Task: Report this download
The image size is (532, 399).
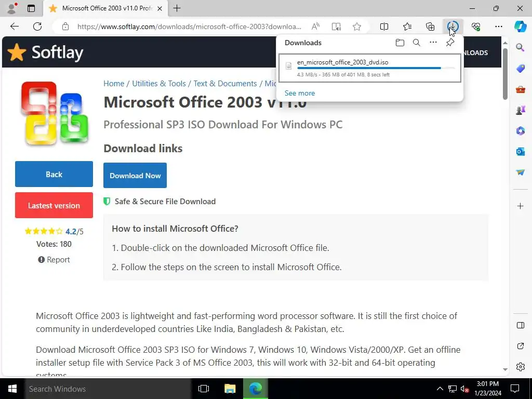Action: pos(54,260)
